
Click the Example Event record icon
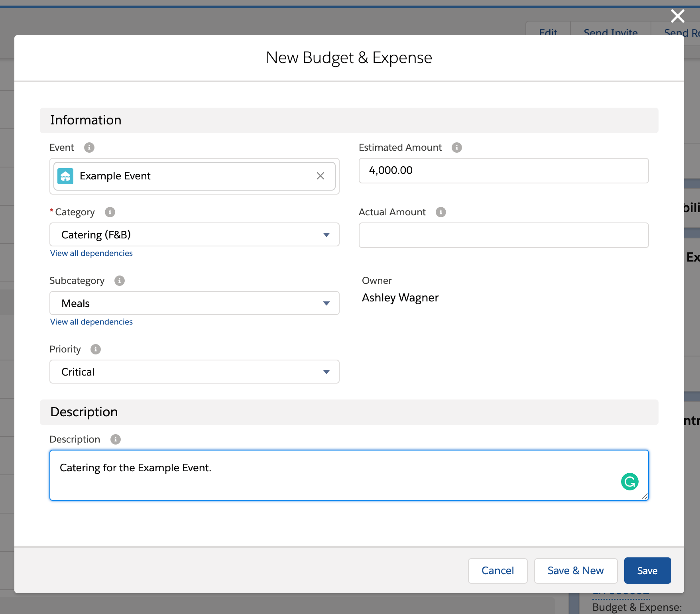click(x=65, y=176)
